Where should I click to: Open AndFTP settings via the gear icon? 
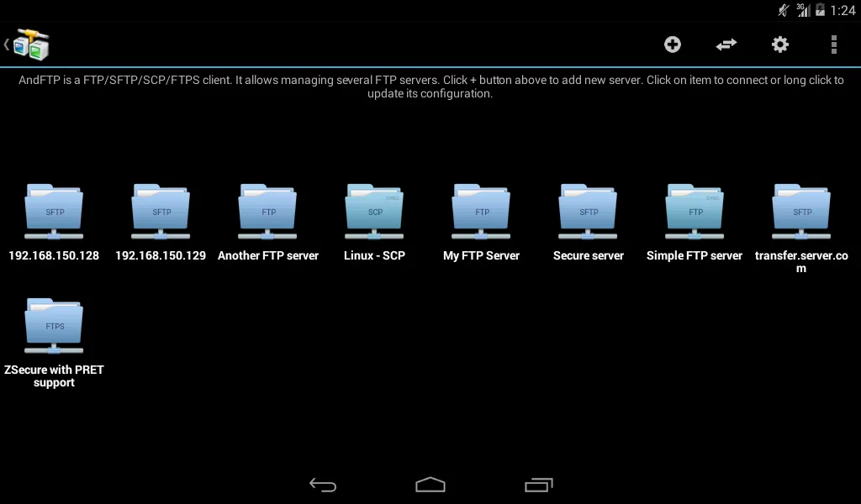tap(780, 44)
